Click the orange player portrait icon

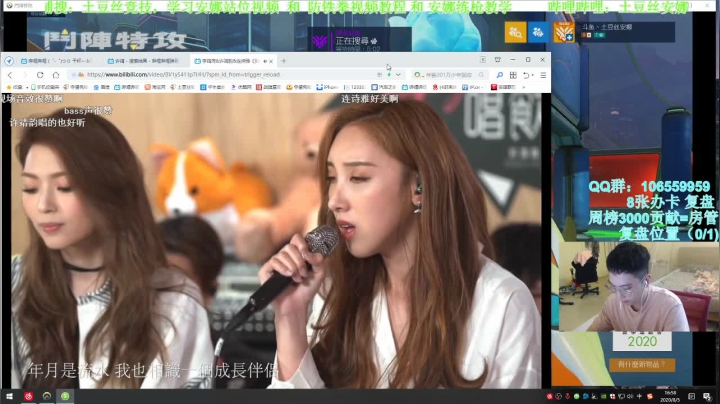[x=564, y=33]
